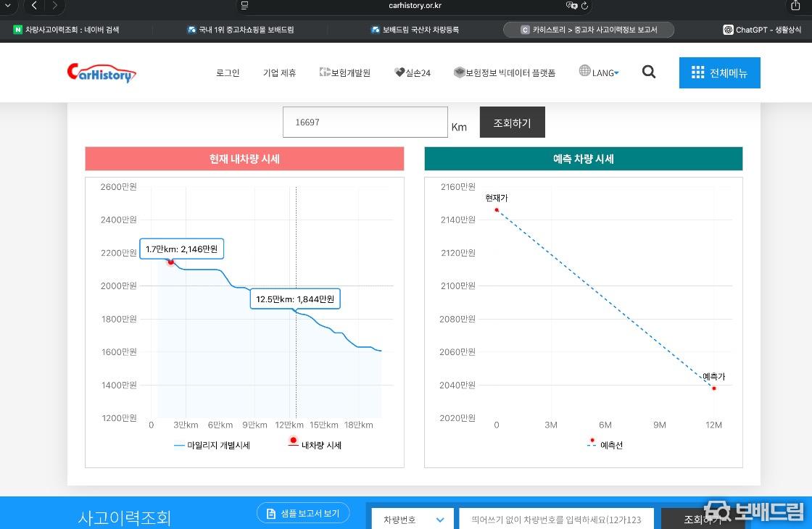812x529 pixels.
Task: Expand the LANG language dropdown
Action: click(606, 72)
